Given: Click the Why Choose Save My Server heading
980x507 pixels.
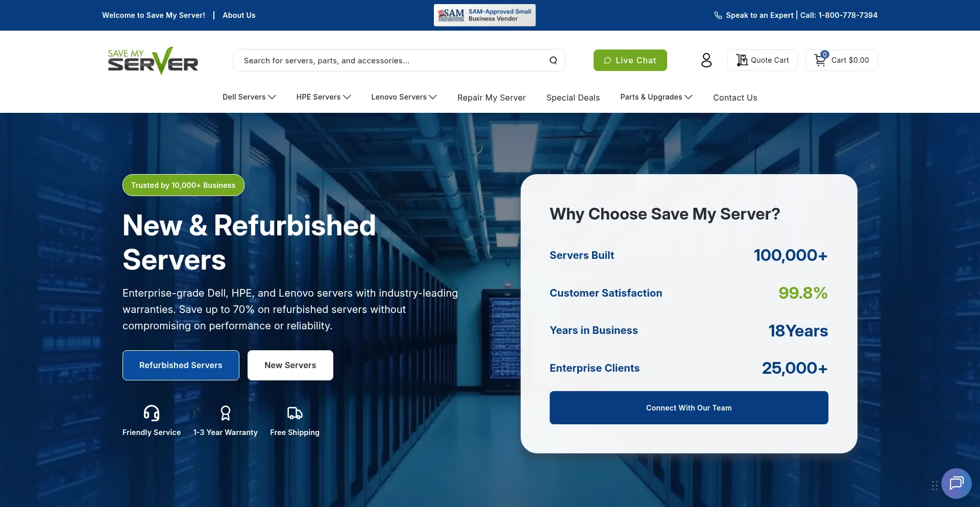Looking at the screenshot, I should 665,214.
